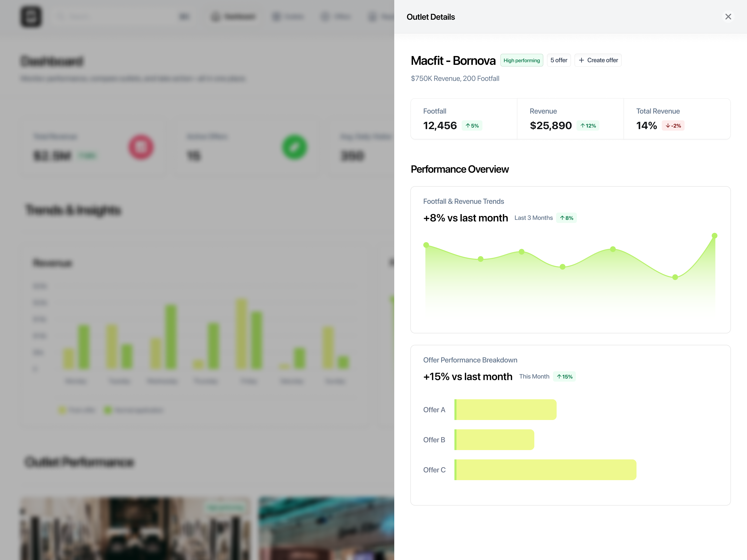Click the lowest data point on trend chart

click(675, 277)
